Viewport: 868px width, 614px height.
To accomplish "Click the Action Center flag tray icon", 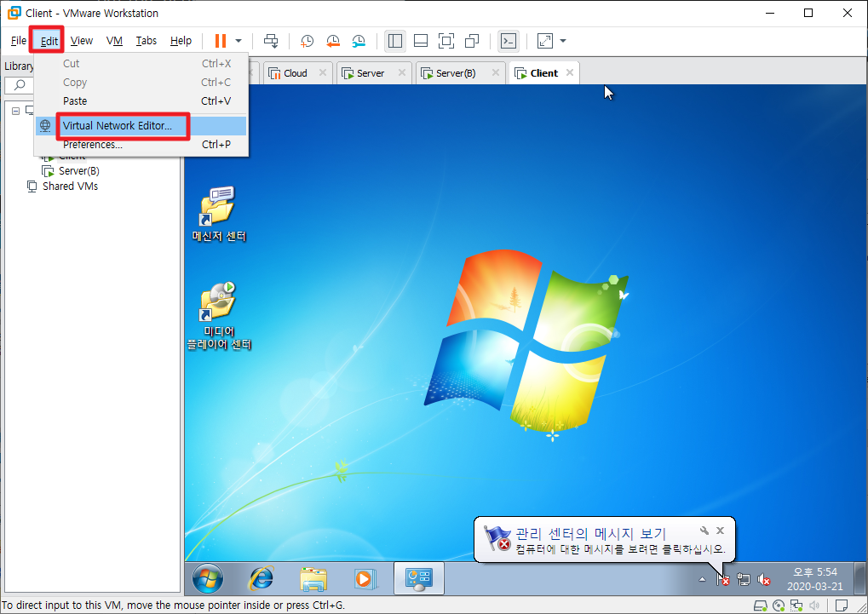I will [723, 580].
